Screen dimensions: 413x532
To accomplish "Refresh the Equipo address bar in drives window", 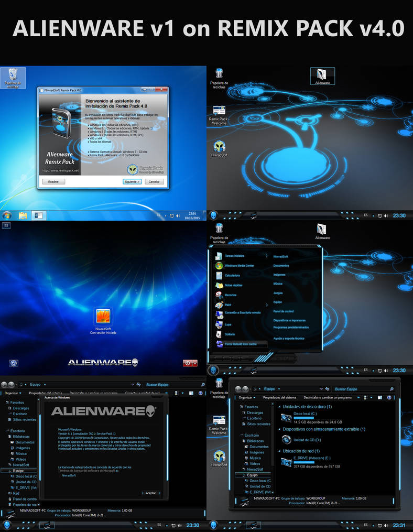I will click(327, 389).
